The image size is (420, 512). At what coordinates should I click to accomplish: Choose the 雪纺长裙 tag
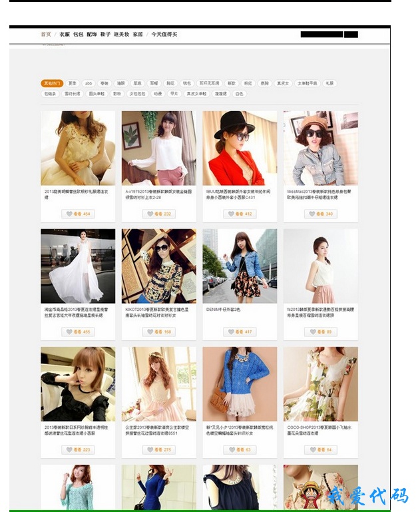tap(72, 94)
